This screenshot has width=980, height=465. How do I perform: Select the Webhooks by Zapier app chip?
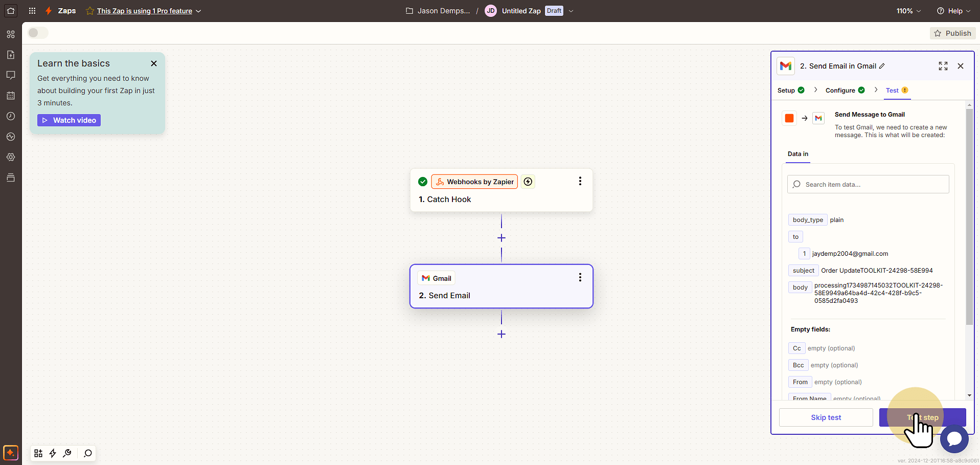pos(474,182)
